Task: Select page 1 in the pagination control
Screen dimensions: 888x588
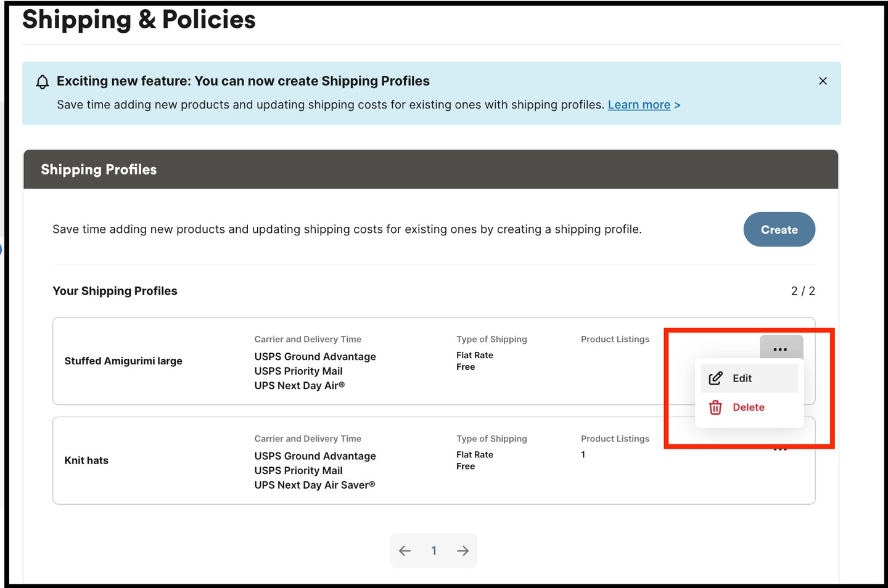Action: [434, 550]
